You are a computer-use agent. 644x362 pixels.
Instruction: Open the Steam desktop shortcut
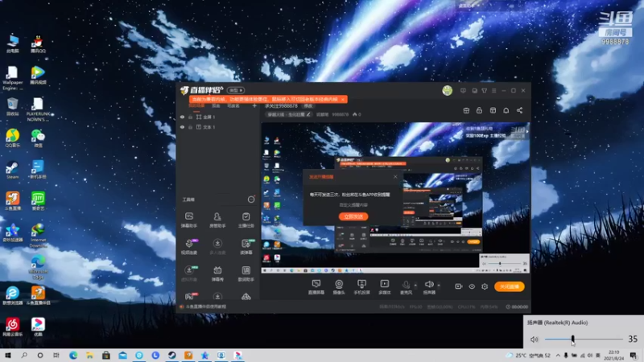click(x=12, y=170)
